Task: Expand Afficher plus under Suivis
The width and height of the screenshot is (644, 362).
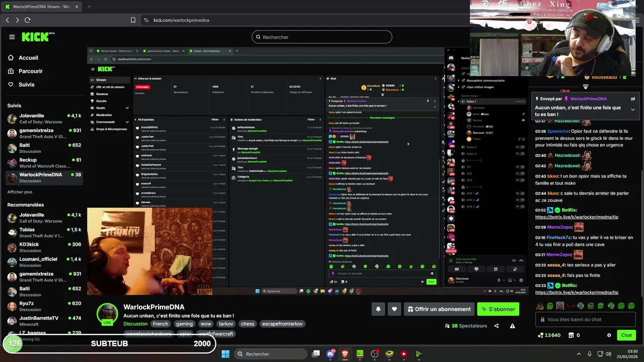Action: [x=20, y=192]
